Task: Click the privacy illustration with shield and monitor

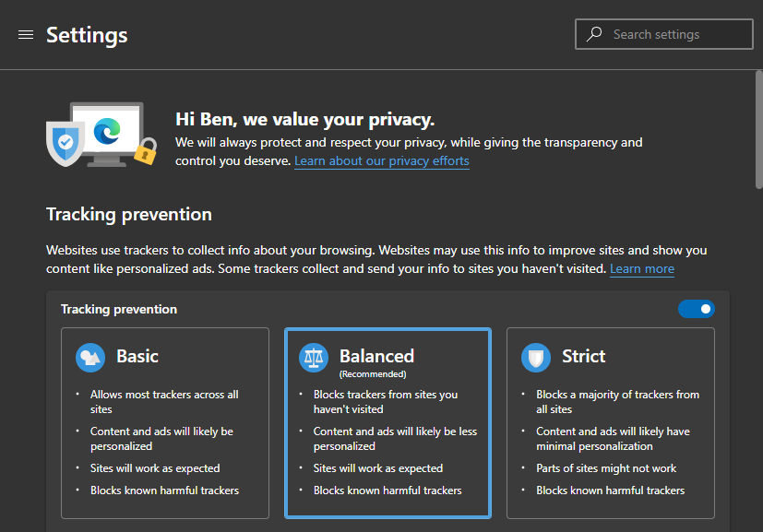Action: pos(101,135)
